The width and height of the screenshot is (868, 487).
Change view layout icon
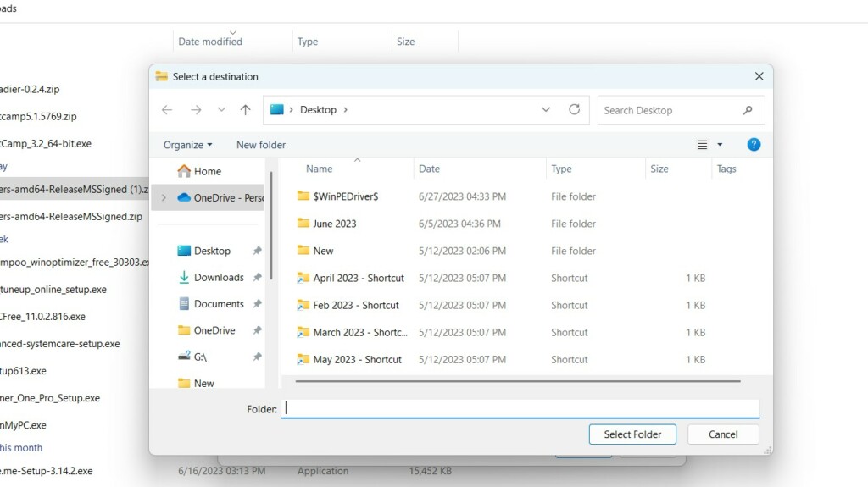703,145
